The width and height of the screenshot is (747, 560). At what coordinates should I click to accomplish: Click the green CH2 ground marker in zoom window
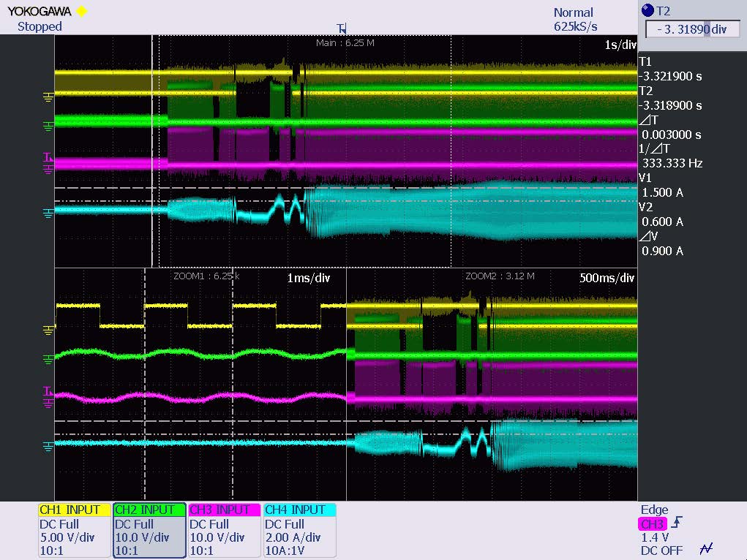tap(48, 359)
